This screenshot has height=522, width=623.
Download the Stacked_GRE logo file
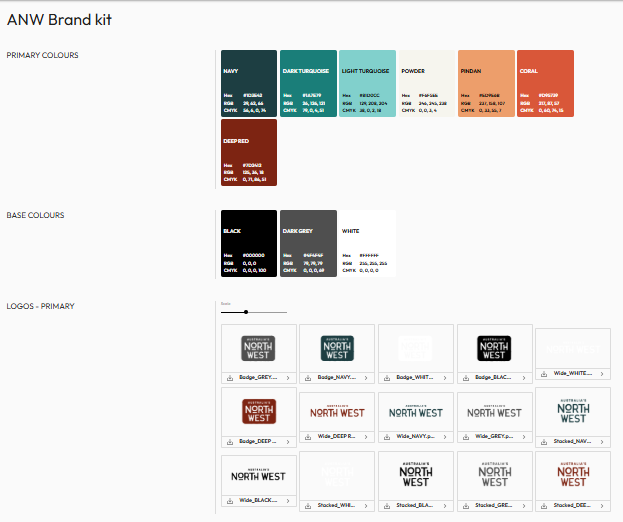(x=466, y=506)
